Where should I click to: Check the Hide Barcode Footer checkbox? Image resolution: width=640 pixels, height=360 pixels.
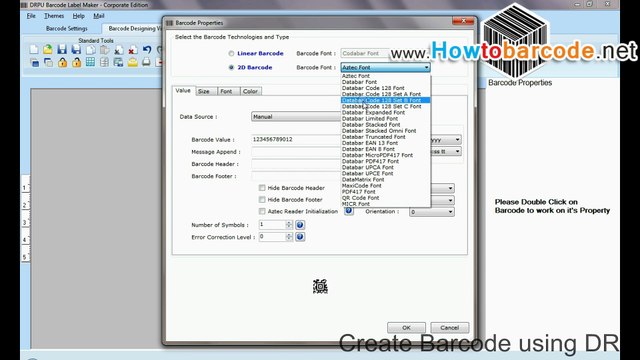[262, 200]
